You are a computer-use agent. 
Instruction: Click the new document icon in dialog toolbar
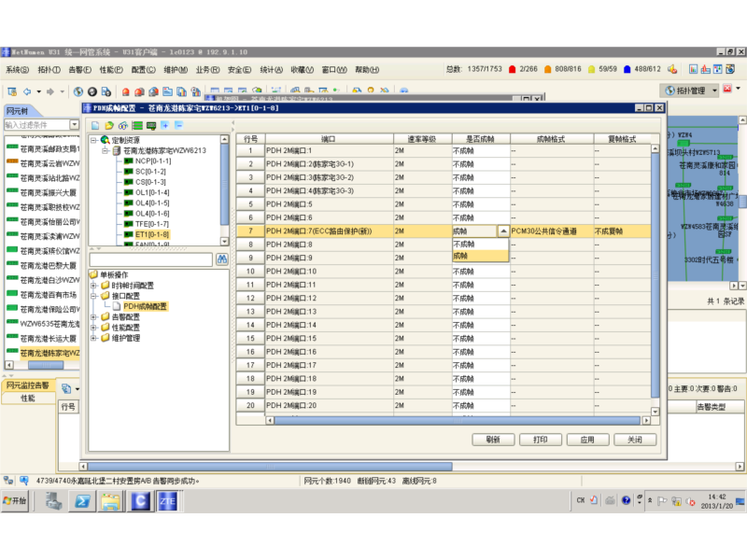96,125
